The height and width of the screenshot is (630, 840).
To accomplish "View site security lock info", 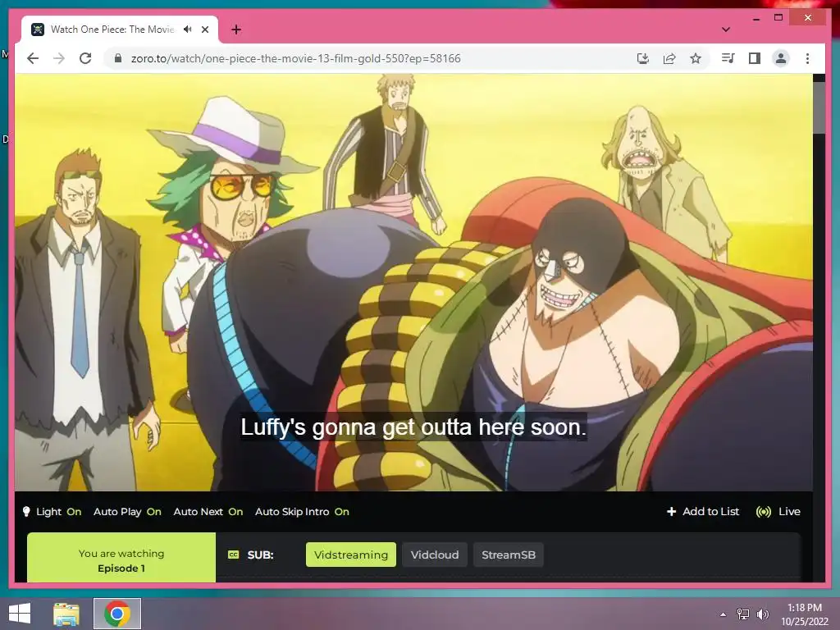I will pos(118,58).
